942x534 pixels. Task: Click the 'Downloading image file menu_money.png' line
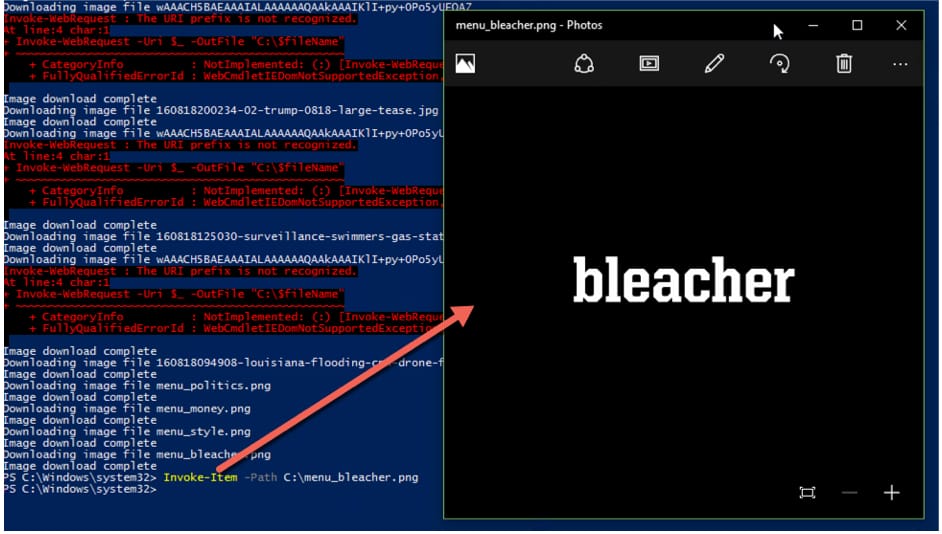point(127,409)
